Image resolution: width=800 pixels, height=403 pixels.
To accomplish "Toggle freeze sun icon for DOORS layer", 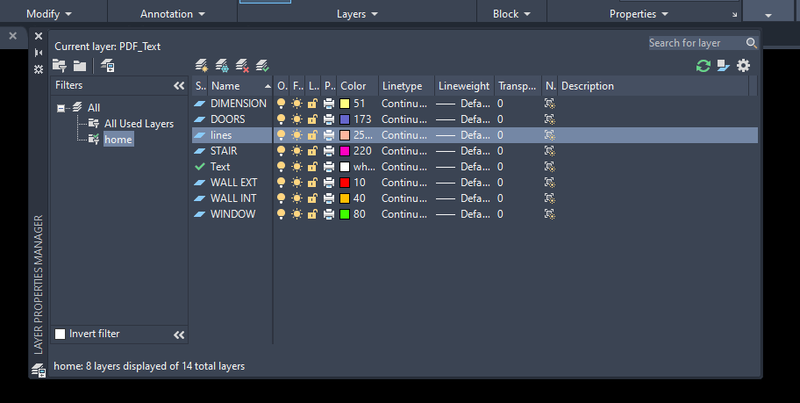I will point(297,119).
